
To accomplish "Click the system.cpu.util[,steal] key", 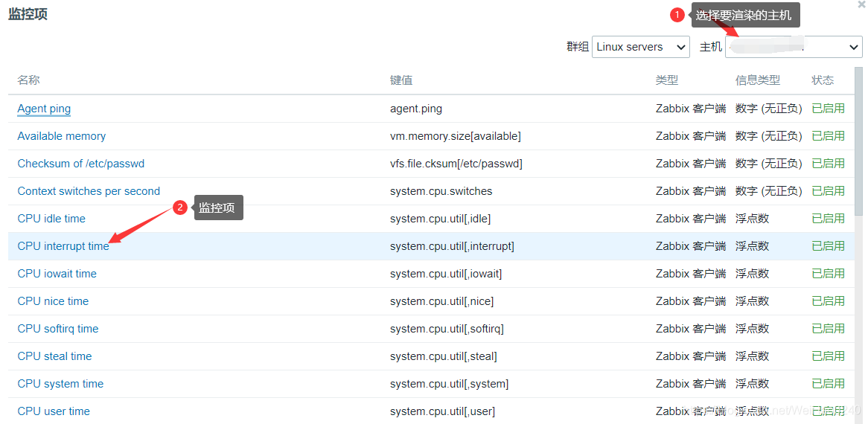I will coord(444,356).
